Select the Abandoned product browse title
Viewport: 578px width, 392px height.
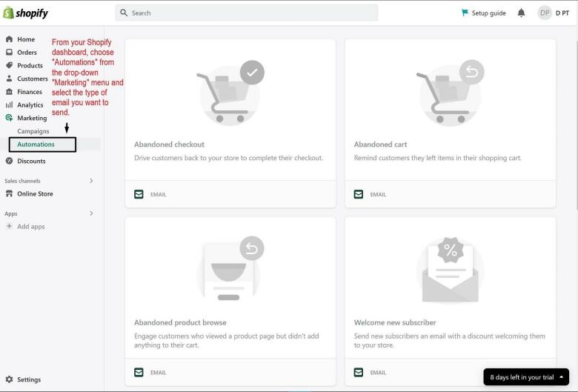(180, 322)
